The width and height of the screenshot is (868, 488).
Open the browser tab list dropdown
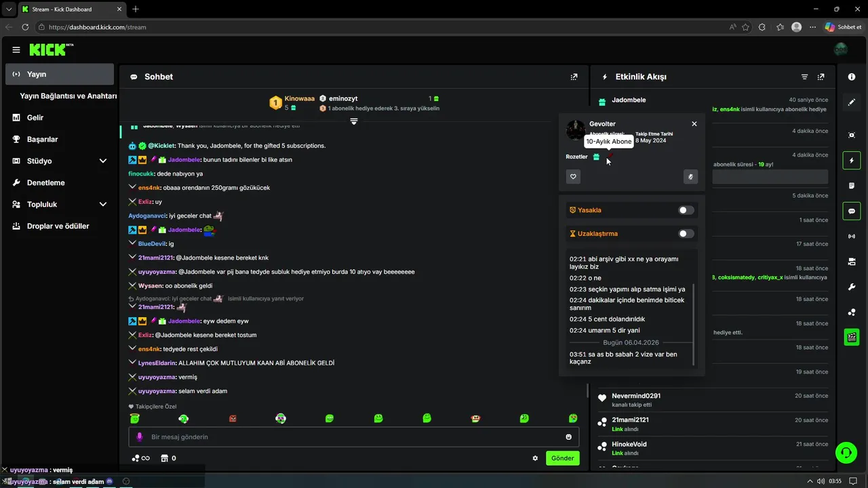pos(7,9)
